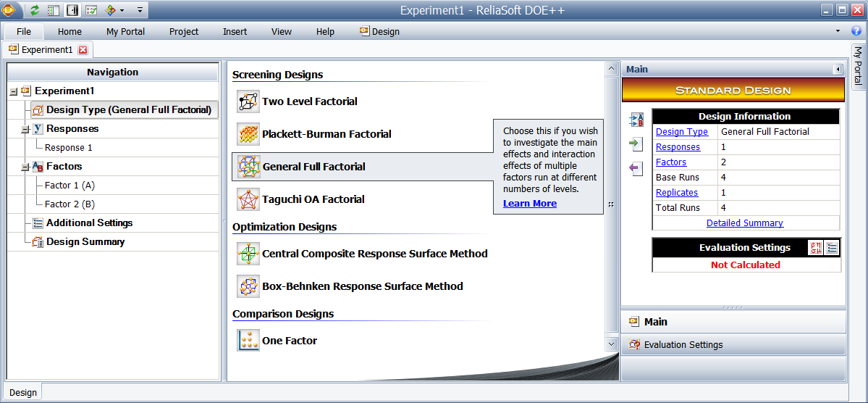The height and width of the screenshot is (403, 868).
Task: Click the design list scrollbar down arrow
Action: (611, 344)
